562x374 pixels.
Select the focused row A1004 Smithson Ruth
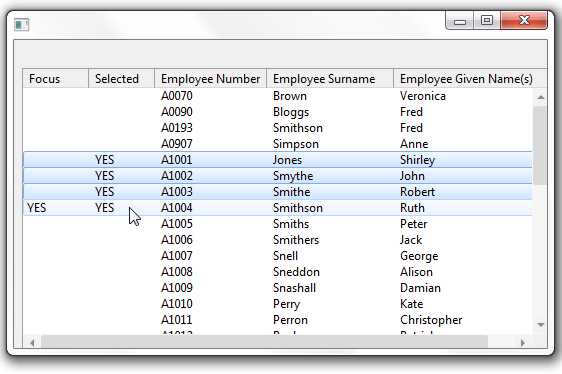[278, 208]
